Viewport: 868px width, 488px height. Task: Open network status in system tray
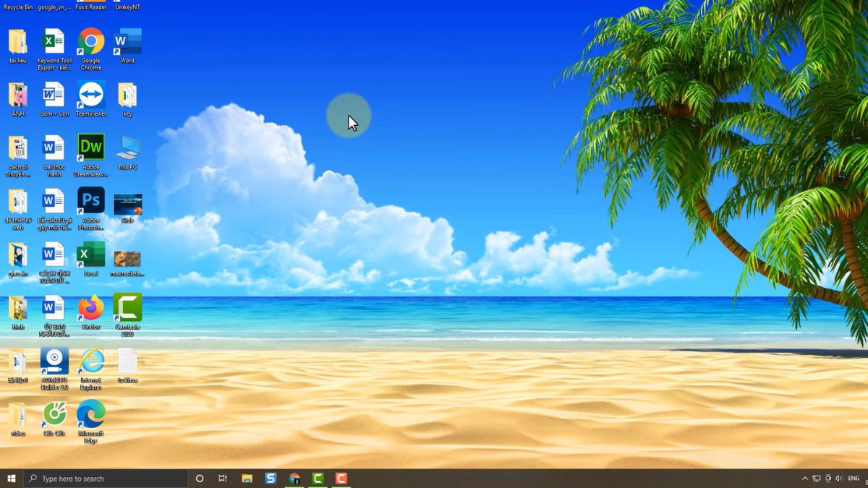pos(817,479)
